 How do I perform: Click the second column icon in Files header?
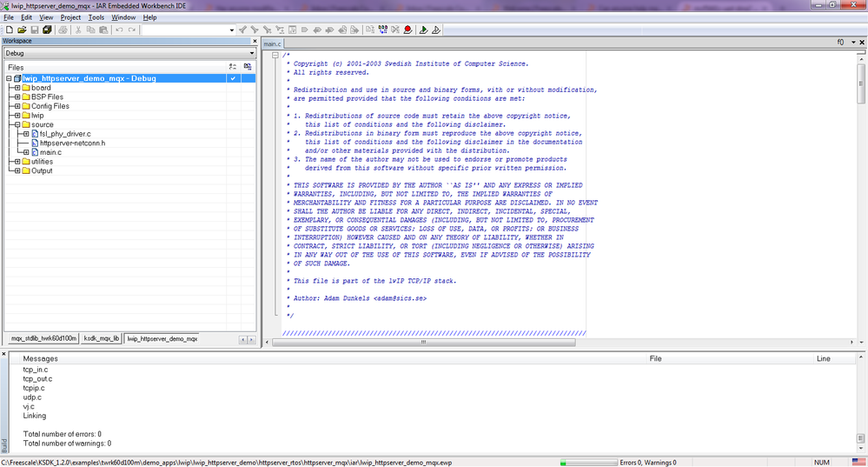248,67
